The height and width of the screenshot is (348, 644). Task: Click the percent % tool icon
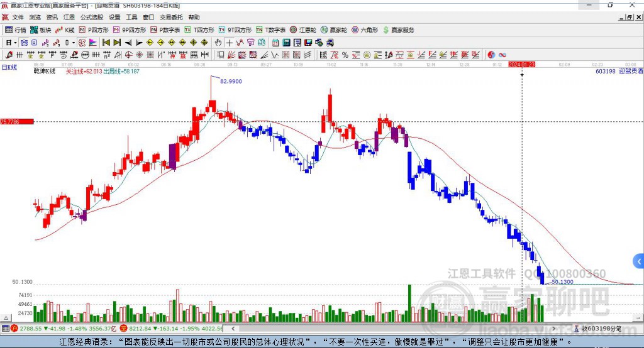(x=345, y=55)
